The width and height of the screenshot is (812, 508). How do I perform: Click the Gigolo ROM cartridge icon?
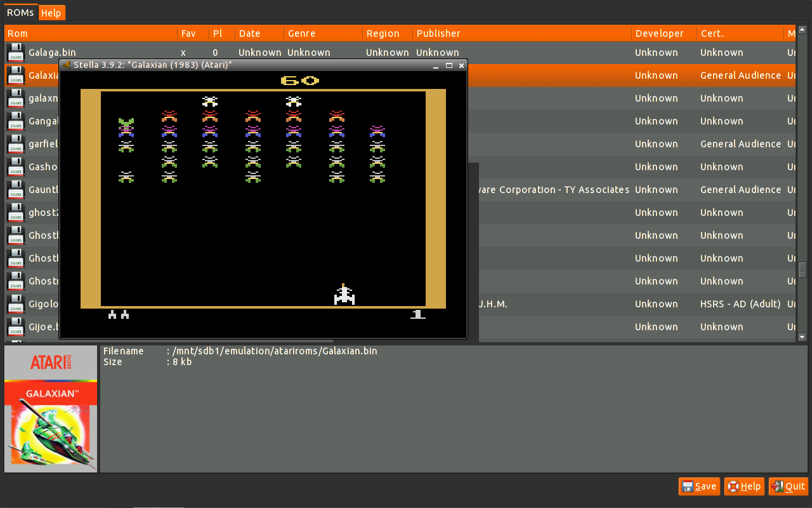[15, 304]
